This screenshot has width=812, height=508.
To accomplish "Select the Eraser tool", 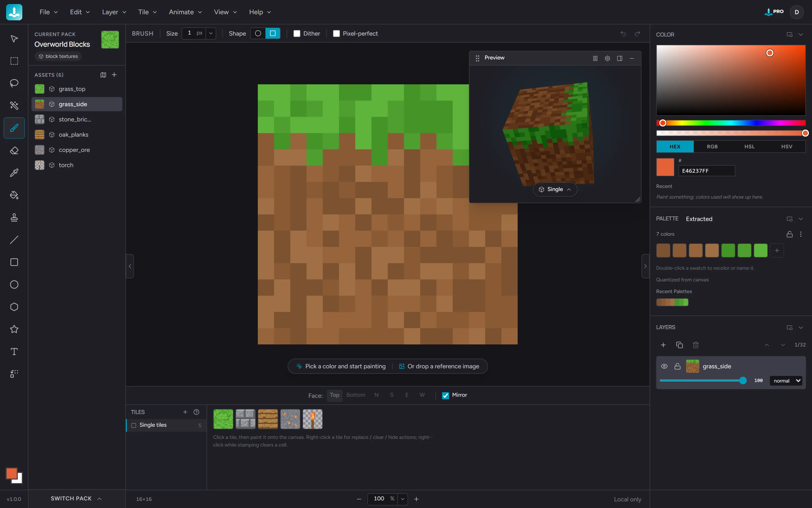I will [x=14, y=150].
